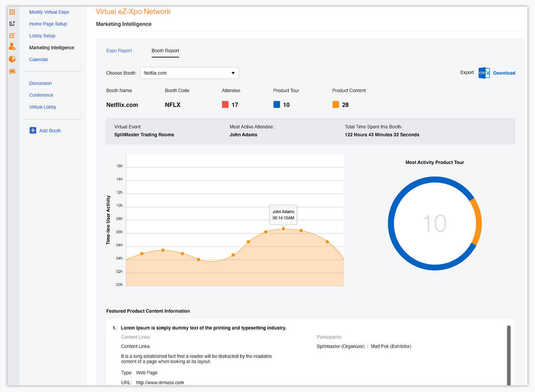This screenshot has width=535, height=392.
Task: Click the orange pie chart icon
Action: tap(12, 59)
